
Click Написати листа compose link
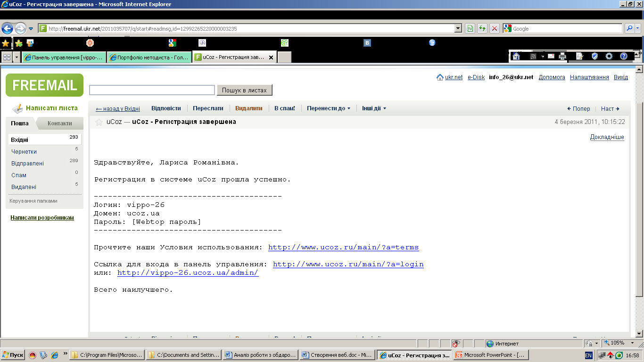click(x=51, y=108)
